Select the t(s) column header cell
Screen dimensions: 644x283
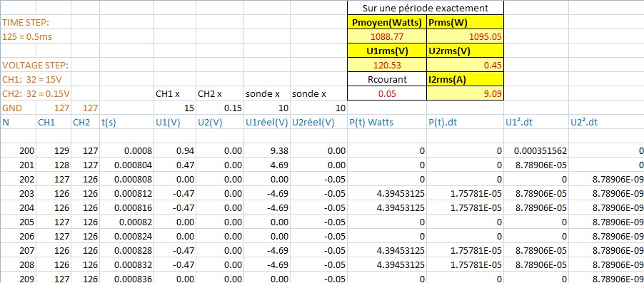click(126, 122)
